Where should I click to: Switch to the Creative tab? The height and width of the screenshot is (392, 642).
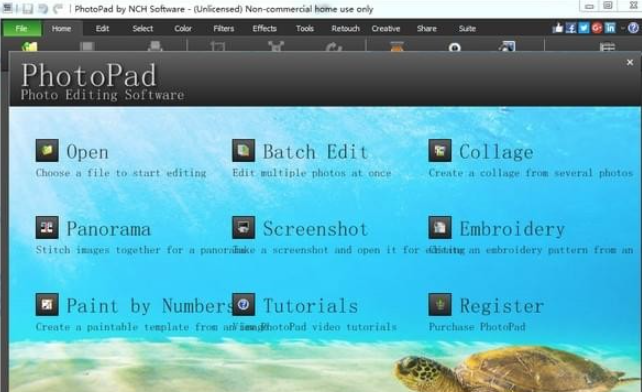(386, 28)
